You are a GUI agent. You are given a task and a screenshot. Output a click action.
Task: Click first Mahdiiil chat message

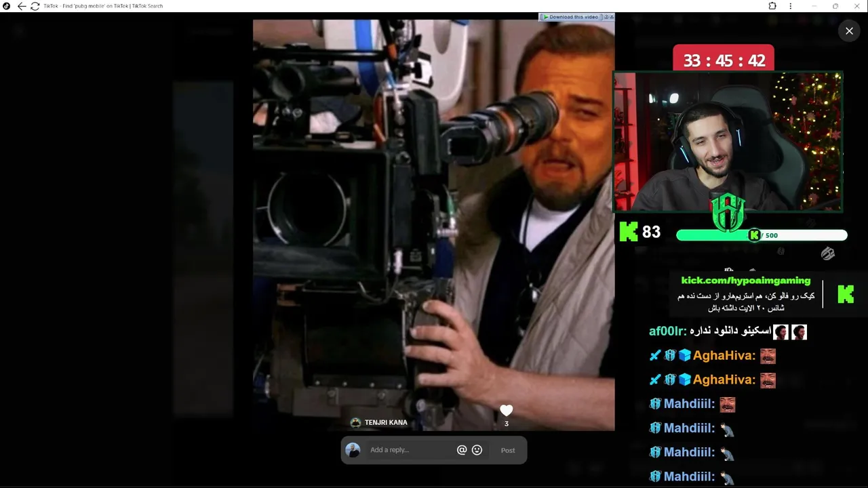tap(692, 404)
